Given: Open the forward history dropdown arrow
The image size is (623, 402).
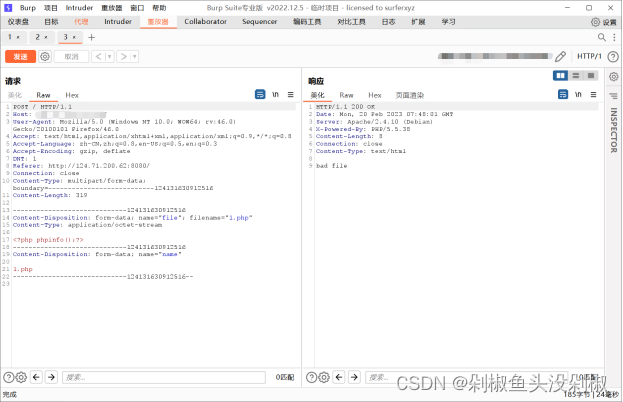Looking at the screenshot, I should click(x=135, y=56).
